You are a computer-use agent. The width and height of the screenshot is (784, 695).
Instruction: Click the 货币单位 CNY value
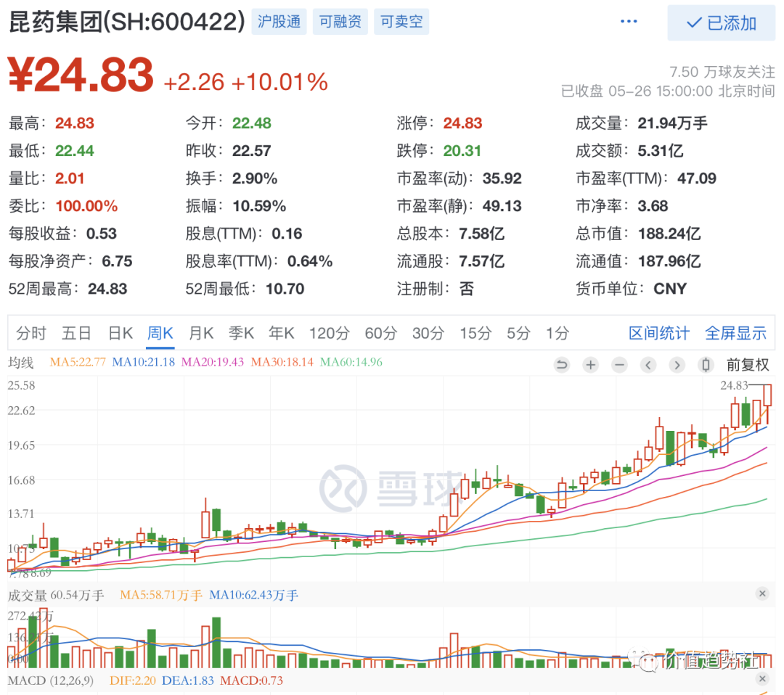pyautogui.click(x=670, y=289)
